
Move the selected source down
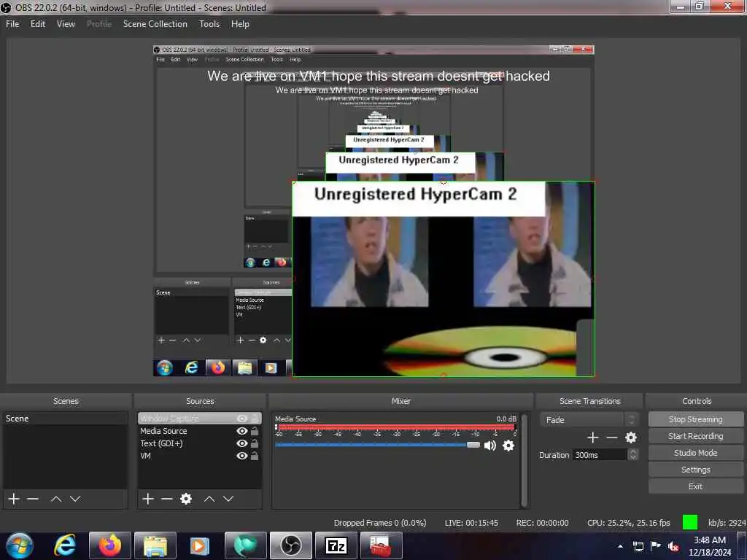tap(228, 499)
